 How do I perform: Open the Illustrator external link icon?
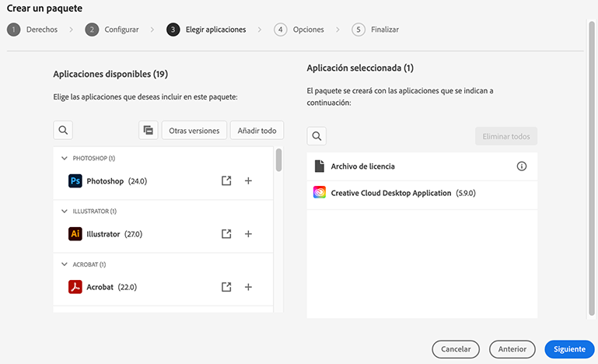(x=226, y=233)
